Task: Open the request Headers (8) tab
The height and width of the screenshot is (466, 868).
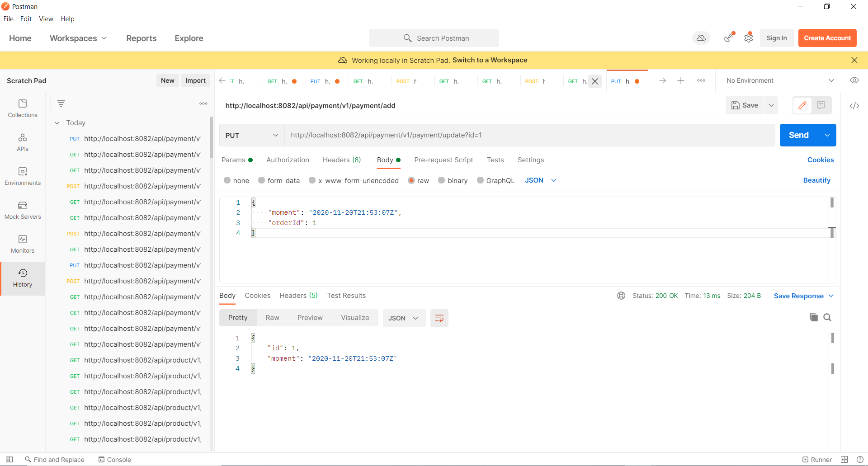Action: 342,160
